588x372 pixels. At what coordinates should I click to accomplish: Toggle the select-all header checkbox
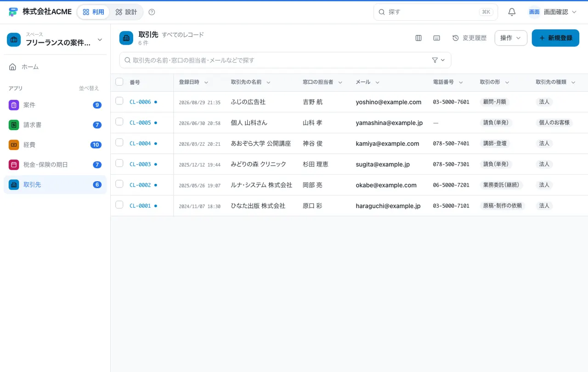click(119, 82)
